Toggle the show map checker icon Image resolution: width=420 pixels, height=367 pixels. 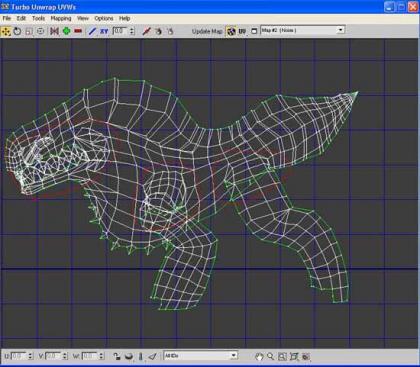coord(231,31)
